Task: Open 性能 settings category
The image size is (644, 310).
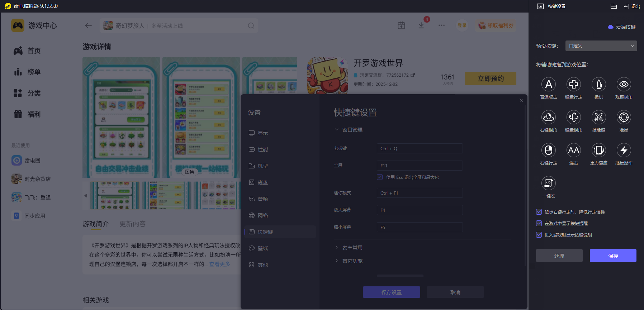Action: [x=280, y=149]
